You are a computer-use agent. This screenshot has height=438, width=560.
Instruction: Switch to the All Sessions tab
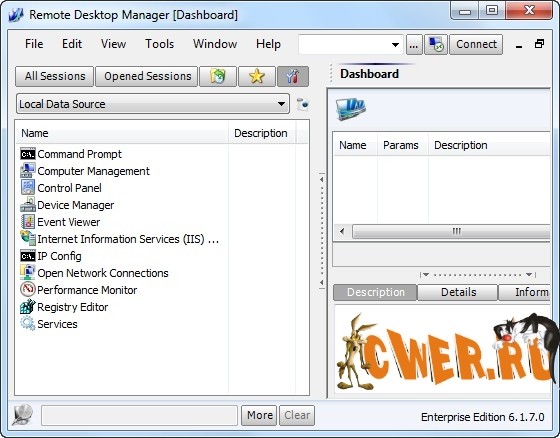click(x=55, y=76)
